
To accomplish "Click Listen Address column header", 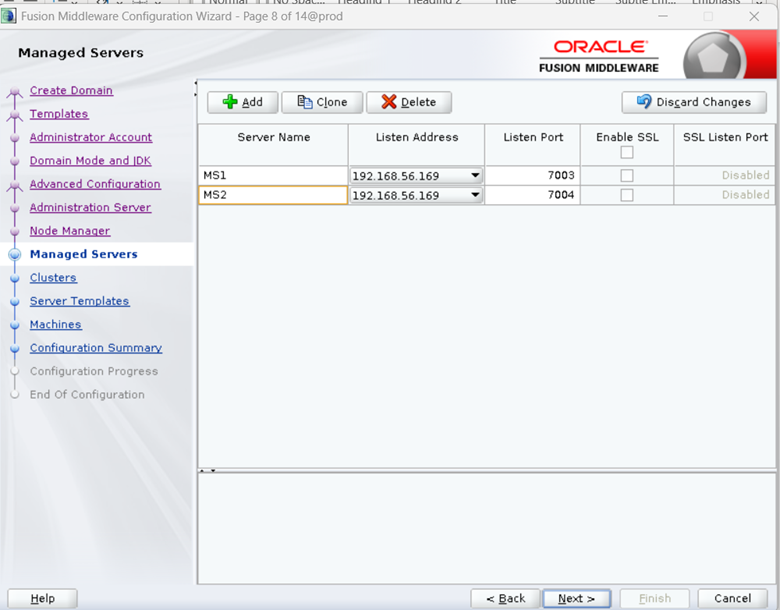I will [417, 144].
